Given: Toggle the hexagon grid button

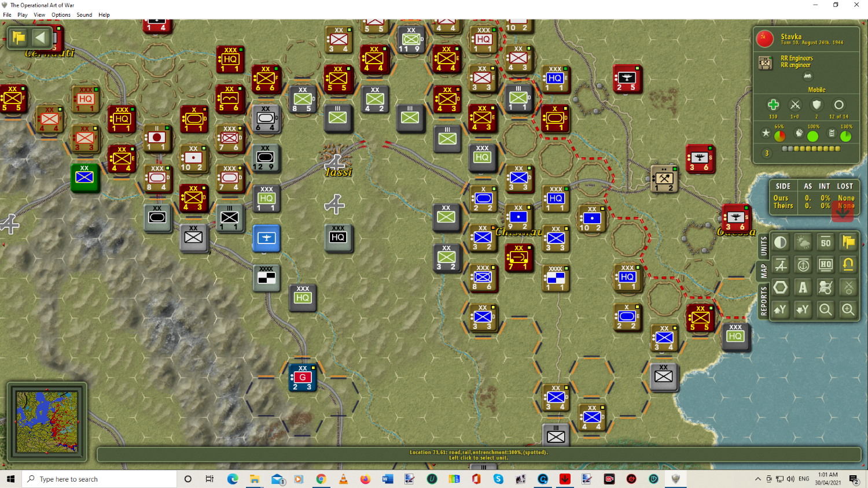Looking at the screenshot, I should tap(781, 287).
